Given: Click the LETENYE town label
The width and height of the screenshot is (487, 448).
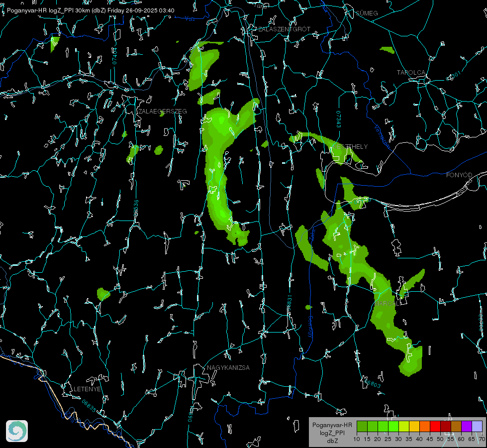Looking at the screenshot, I should point(87,389).
